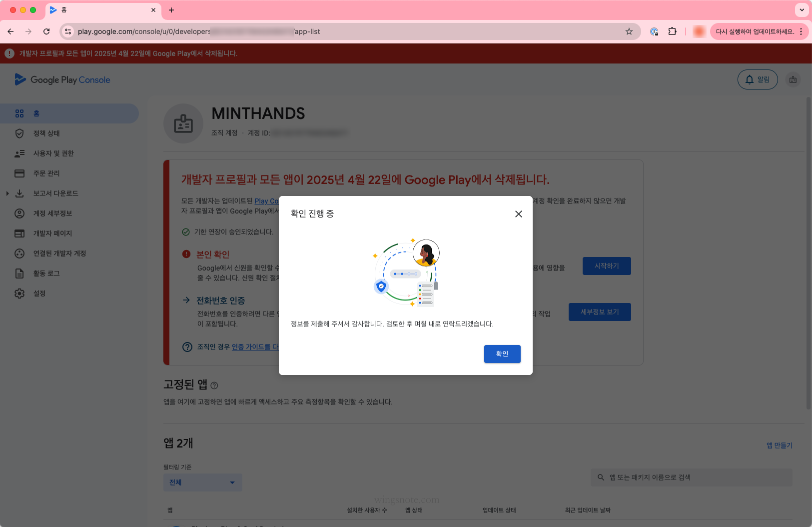This screenshot has width=812, height=527.
Task: Click the 설정 gear icon
Action: (x=19, y=293)
